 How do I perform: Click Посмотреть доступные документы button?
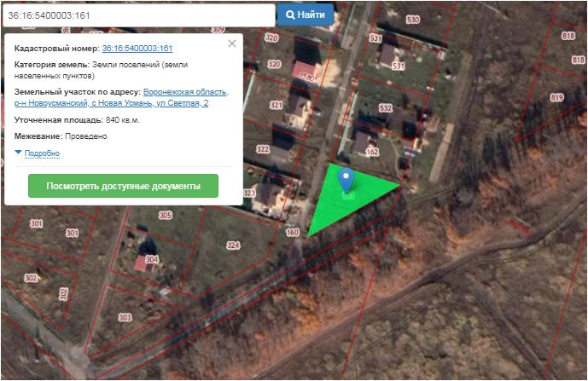coord(123,186)
